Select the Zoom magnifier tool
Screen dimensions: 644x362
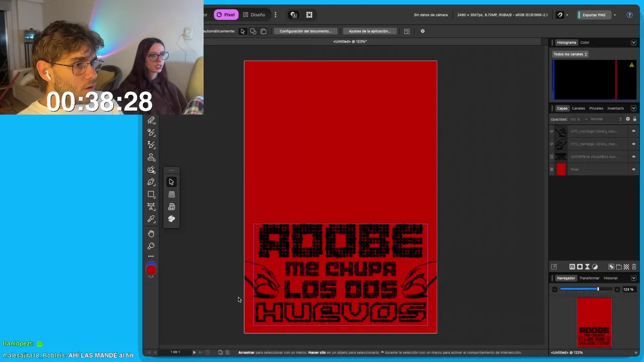tap(151, 246)
